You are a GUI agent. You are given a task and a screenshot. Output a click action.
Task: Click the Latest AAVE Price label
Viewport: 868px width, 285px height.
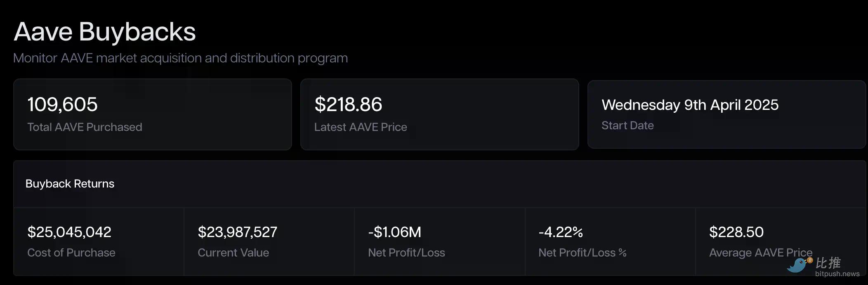361,127
